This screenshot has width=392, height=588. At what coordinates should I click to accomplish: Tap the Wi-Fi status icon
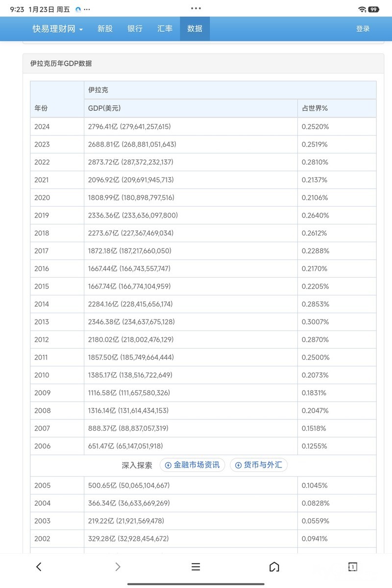pos(362,9)
